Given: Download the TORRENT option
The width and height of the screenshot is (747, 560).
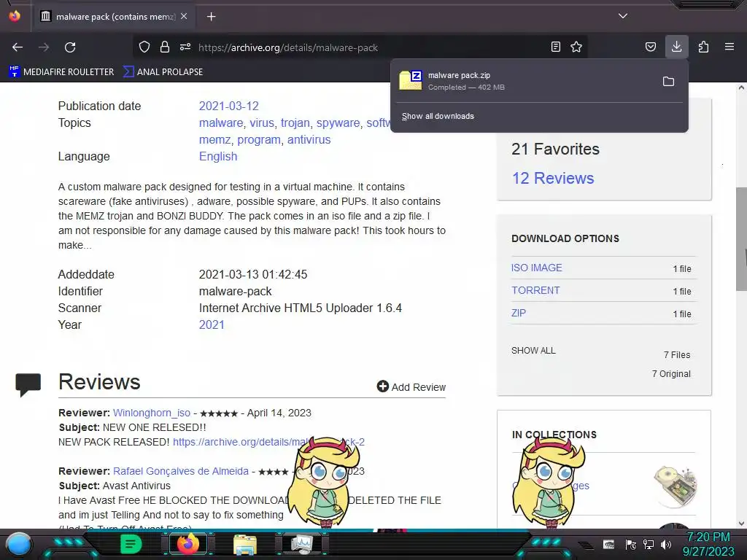Looking at the screenshot, I should point(535,290).
